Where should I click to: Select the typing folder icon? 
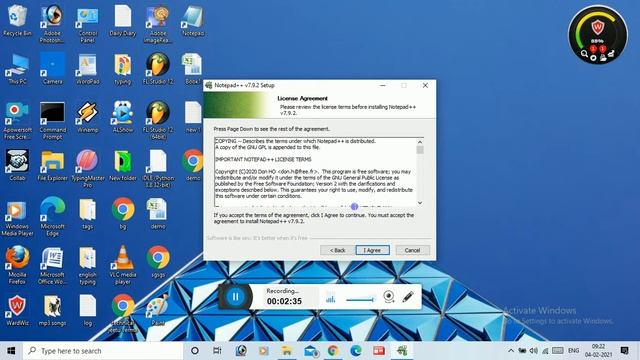click(122, 69)
